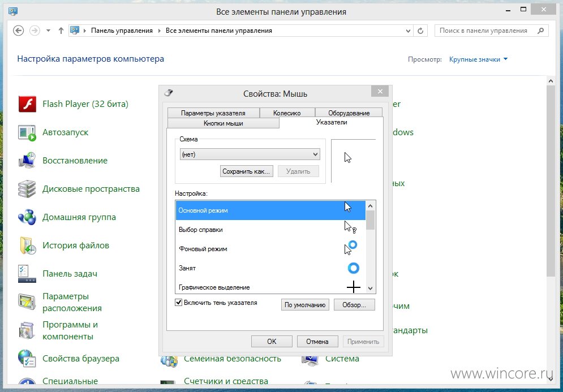Expand the Схема pointer scheme dropdown
The width and height of the screenshot is (563, 392).
point(250,154)
